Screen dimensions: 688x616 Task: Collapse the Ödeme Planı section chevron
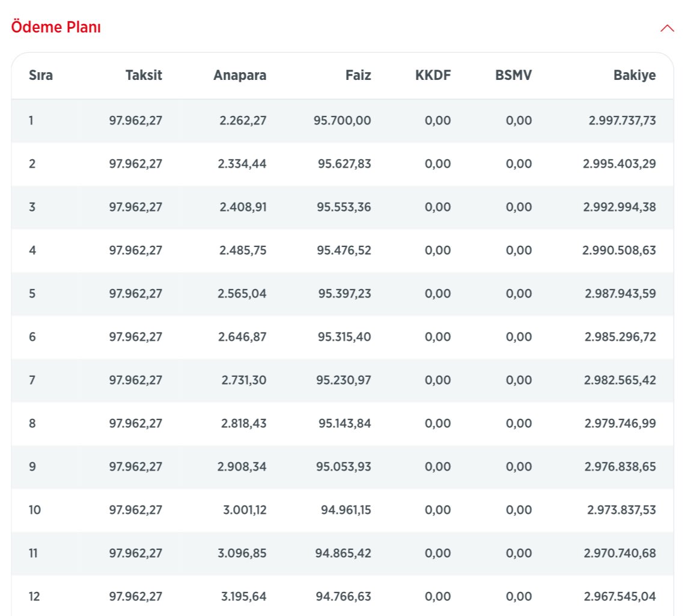(x=667, y=28)
